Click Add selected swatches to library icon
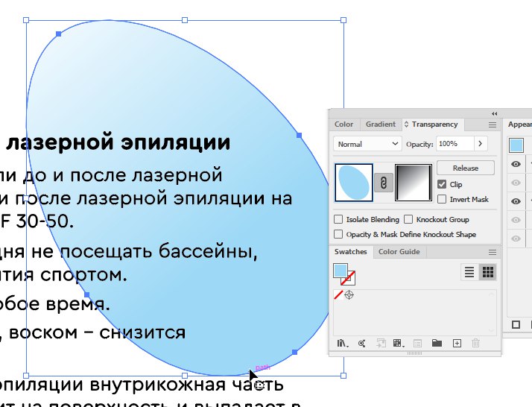Screen dimensions: 532x407 point(381,344)
